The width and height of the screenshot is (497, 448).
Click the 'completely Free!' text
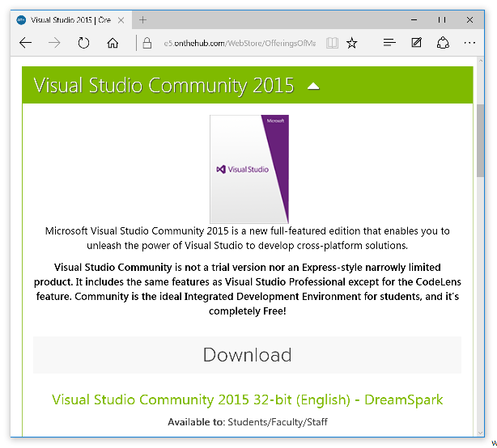coord(248,311)
